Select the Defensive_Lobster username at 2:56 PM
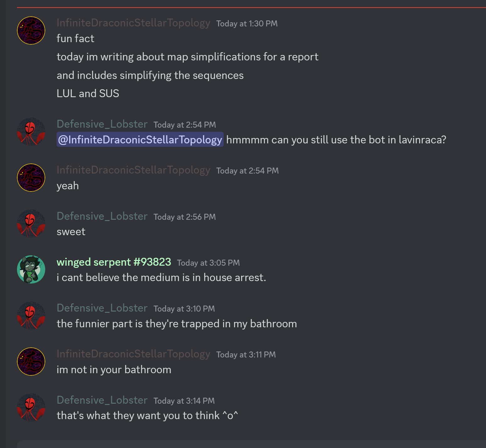Viewport: 486px width, 448px height. pyautogui.click(x=102, y=216)
